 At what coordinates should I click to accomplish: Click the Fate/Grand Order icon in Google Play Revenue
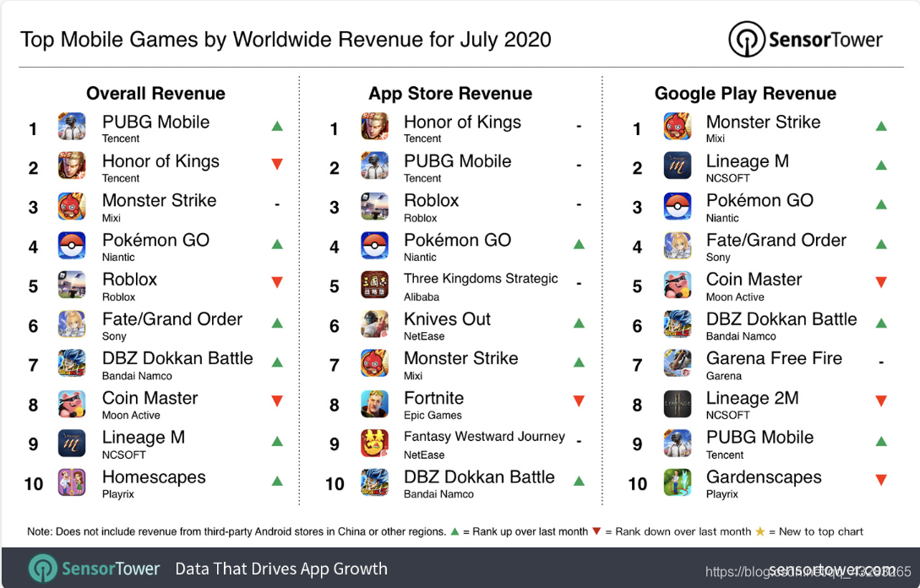(677, 245)
